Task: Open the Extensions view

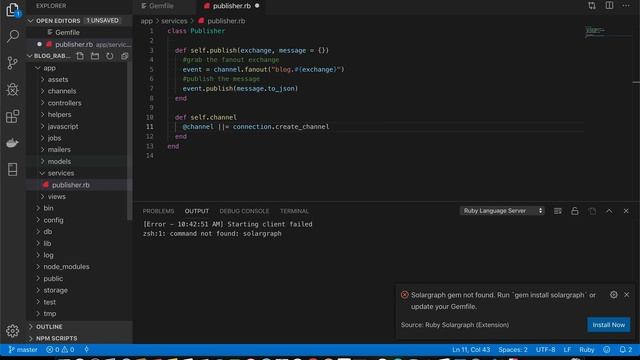Action: click(13, 116)
